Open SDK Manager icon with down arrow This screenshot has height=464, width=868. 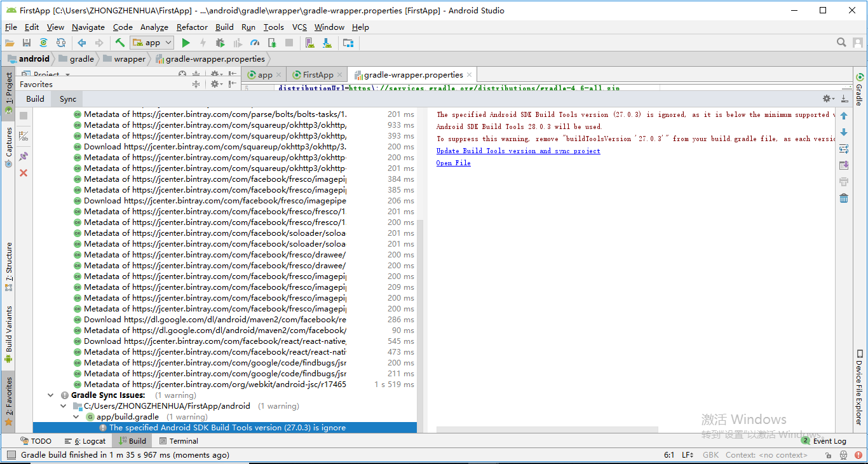(x=327, y=43)
